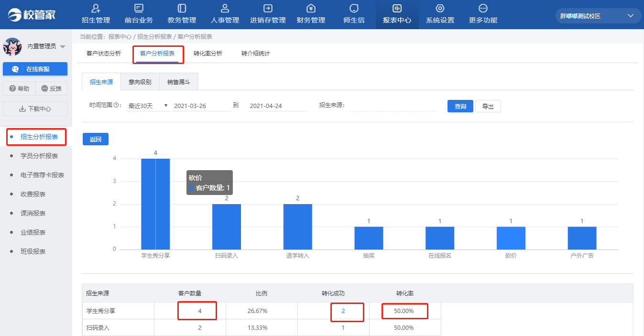Open 学员分析报表 in sidebar
The height and width of the screenshot is (336, 644).
tap(39, 156)
